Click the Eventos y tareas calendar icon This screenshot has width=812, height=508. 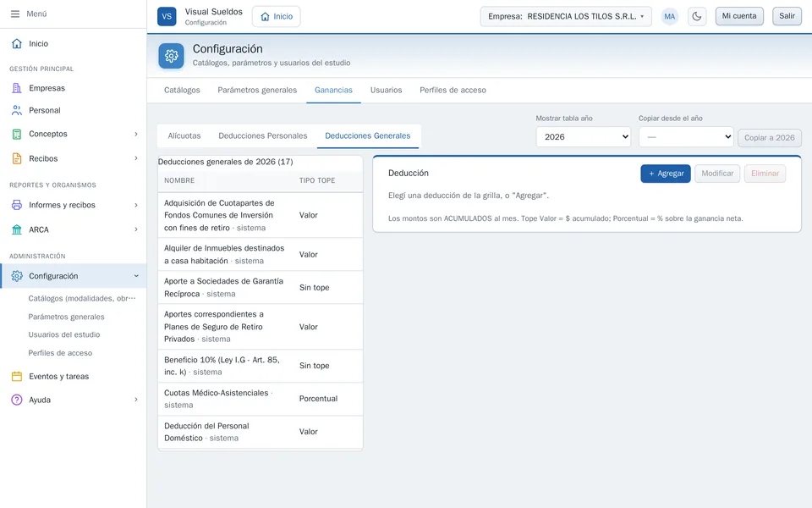click(x=17, y=376)
